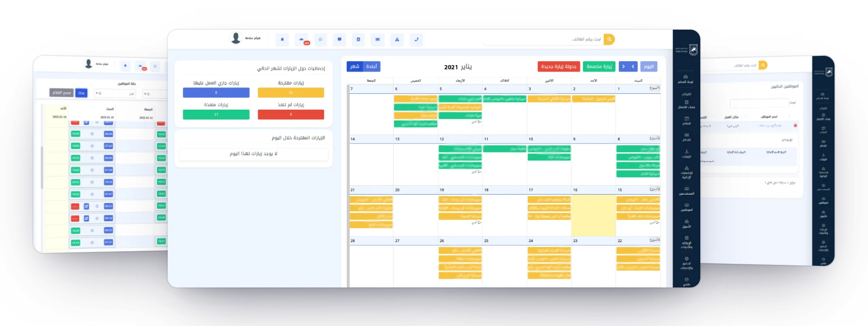Open the tickets icon in top toolbar

[378, 40]
